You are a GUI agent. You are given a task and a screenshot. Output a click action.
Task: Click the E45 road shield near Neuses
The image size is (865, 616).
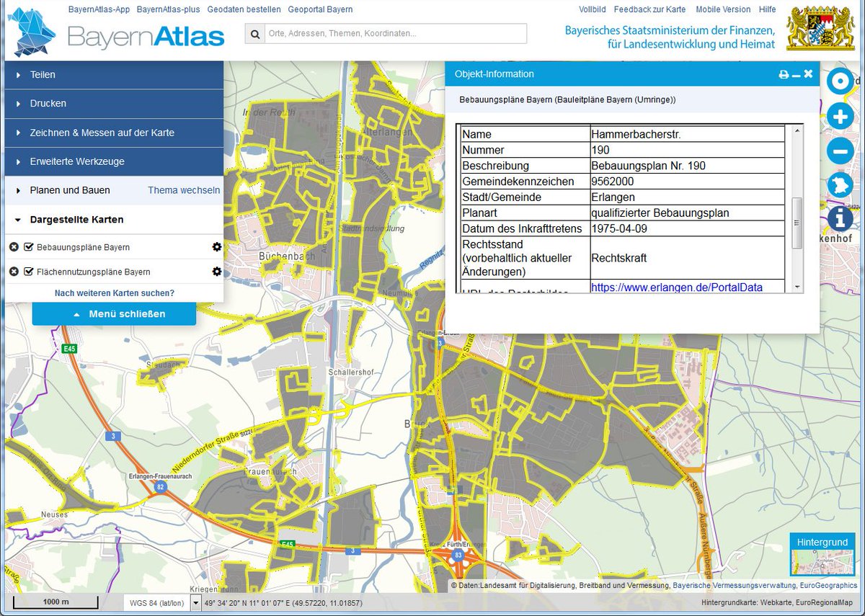(x=69, y=349)
